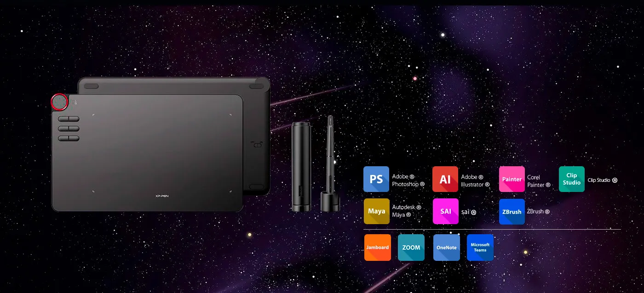Click the ZBrush text label
The height and width of the screenshot is (293, 644).
click(x=538, y=212)
